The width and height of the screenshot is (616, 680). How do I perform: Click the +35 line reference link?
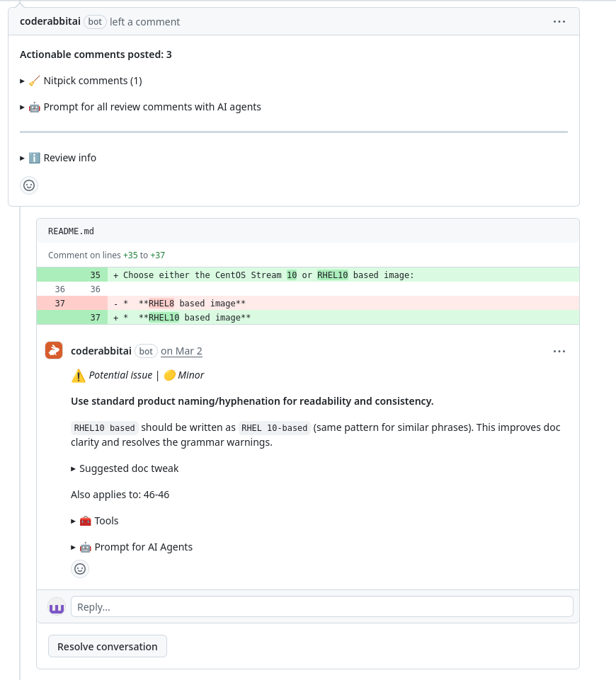point(130,255)
